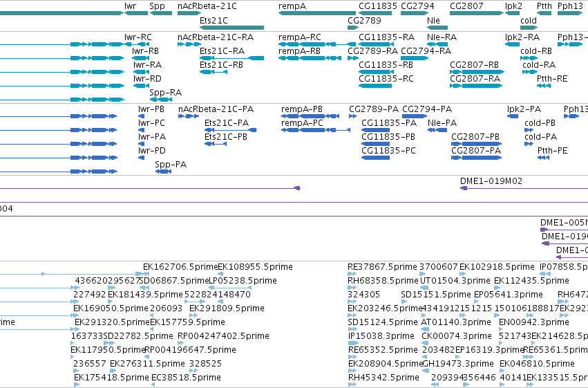This screenshot has height=388, width=588.
Task: Select the Spp-RA transcript
Action: pyautogui.click(x=160, y=100)
